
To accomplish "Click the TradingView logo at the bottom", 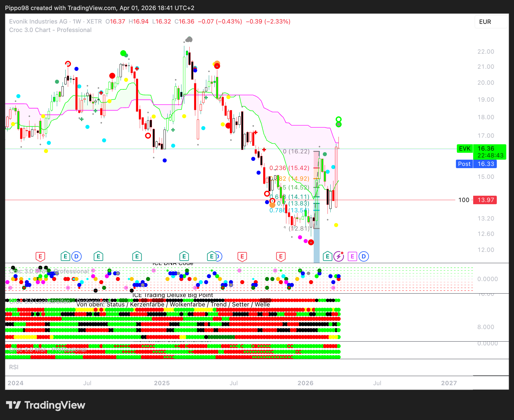I will point(46,405).
